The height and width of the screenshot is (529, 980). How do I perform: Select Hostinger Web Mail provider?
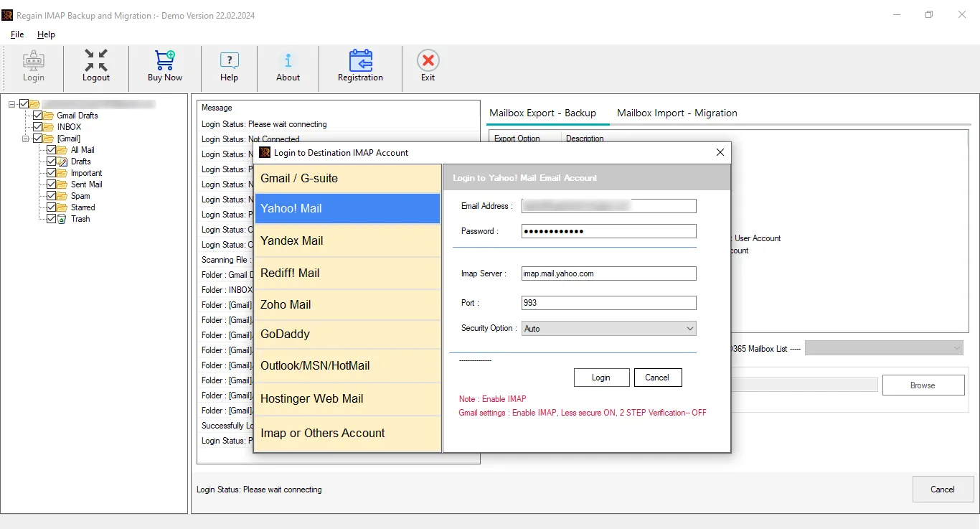(347, 398)
